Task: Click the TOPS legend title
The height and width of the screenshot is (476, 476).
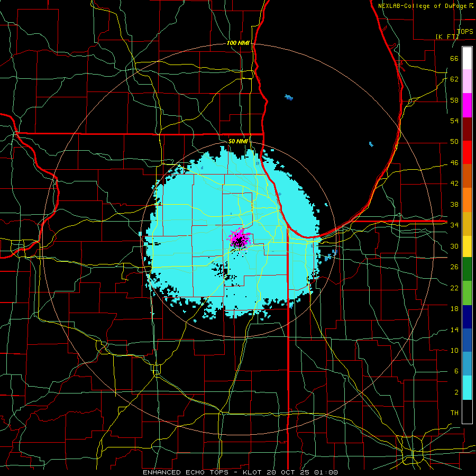Action: (x=465, y=32)
